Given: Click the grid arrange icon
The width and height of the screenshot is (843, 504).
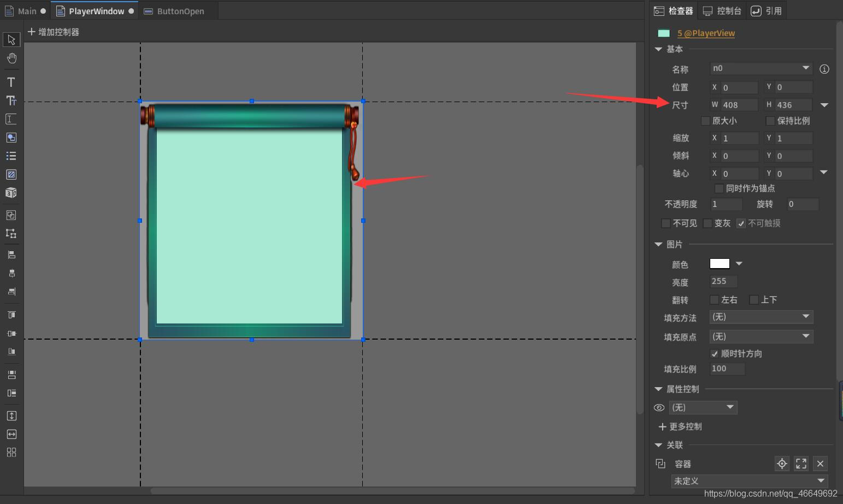Looking at the screenshot, I should [11, 452].
